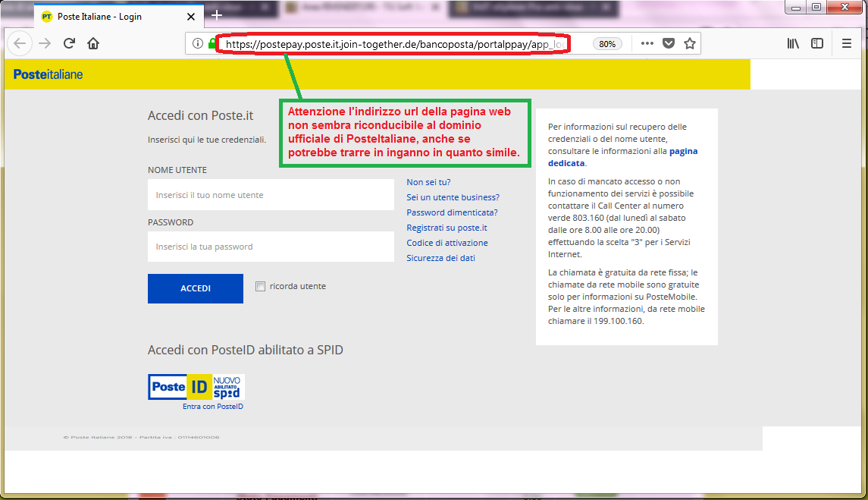Reset the 80% zoom level indicator
The height and width of the screenshot is (500, 868).
click(x=607, y=44)
